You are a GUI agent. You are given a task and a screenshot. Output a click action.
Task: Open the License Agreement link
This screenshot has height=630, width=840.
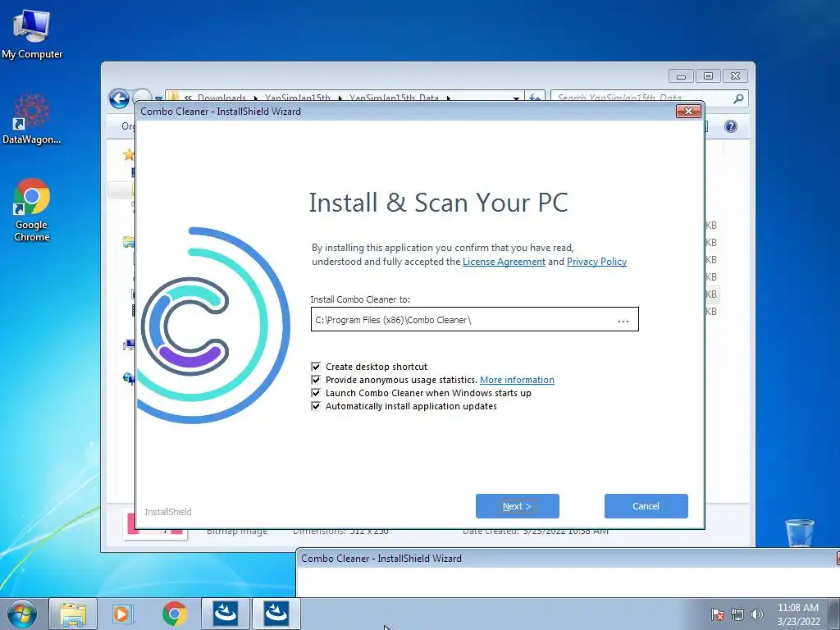(504, 262)
